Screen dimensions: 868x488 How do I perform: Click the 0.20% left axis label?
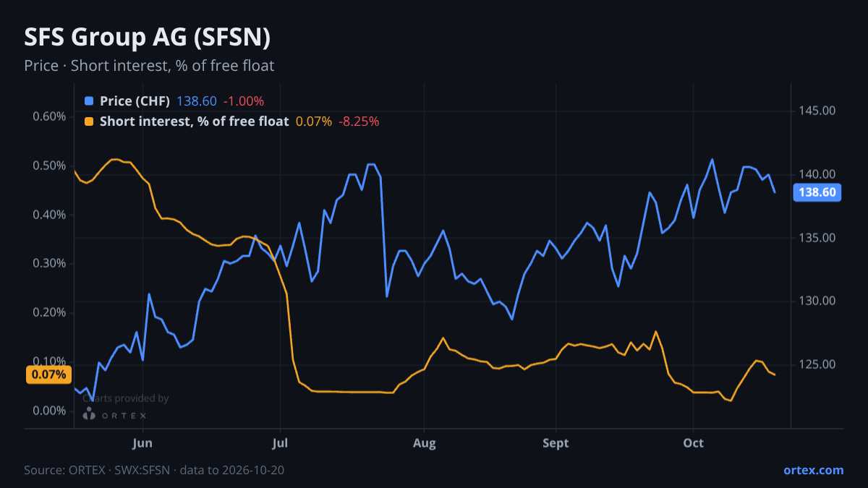click(x=50, y=312)
